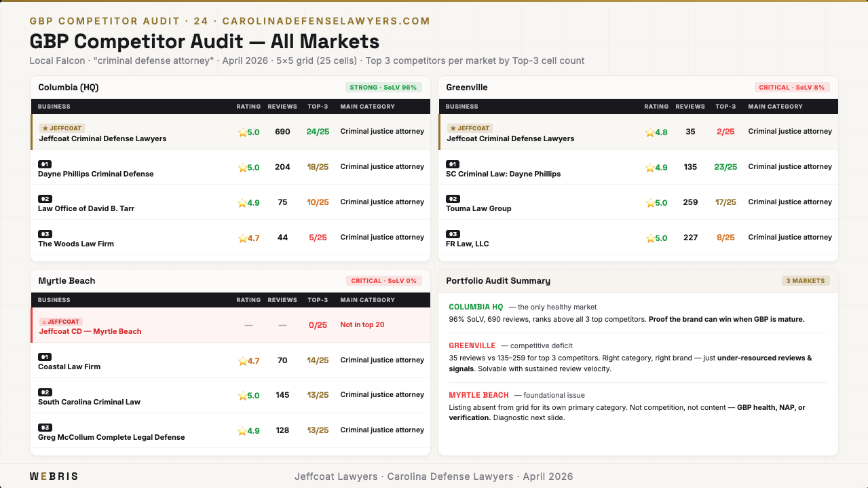Viewport: 868px width, 488px height.
Task: Click the #2 rank badge above Law Office of David B. Tarr
Action: (x=45, y=199)
